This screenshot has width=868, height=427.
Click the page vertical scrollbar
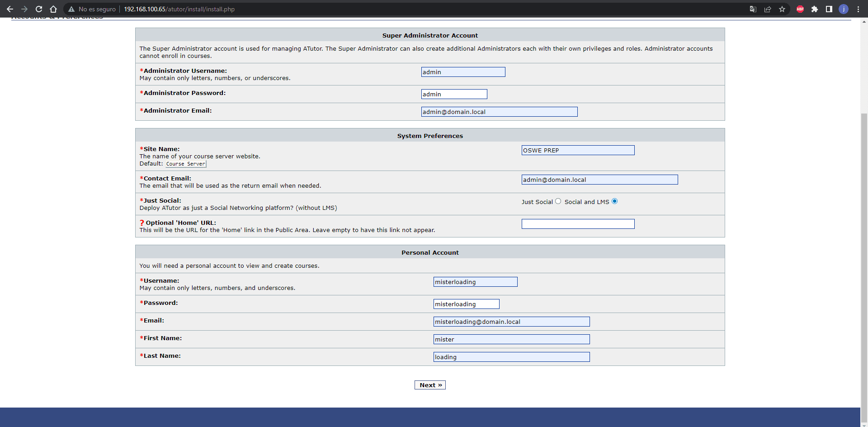(864, 226)
